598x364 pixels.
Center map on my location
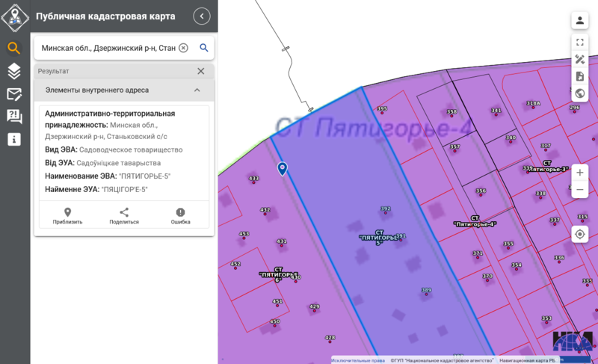[x=580, y=235]
